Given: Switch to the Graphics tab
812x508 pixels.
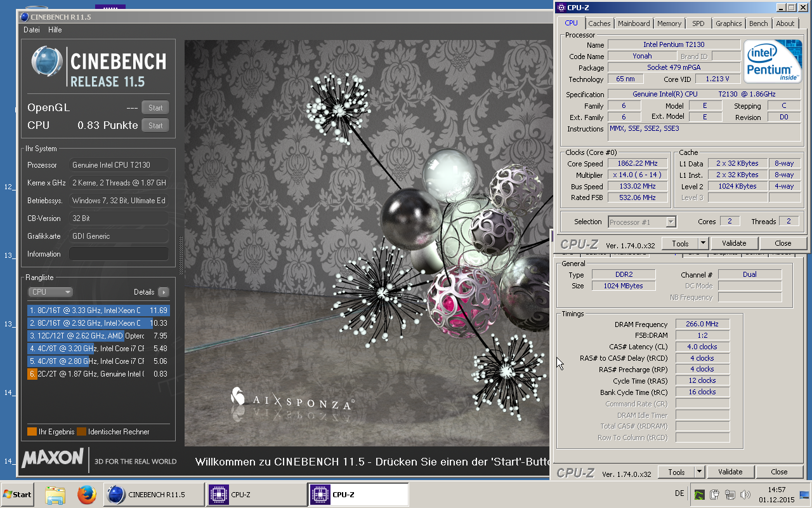Looking at the screenshot, I should tap(728, 23).
